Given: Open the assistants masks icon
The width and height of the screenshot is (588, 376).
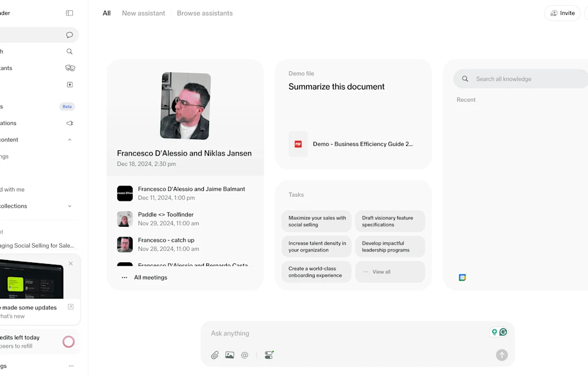Looking at the screenshot, I should [70, 68].
